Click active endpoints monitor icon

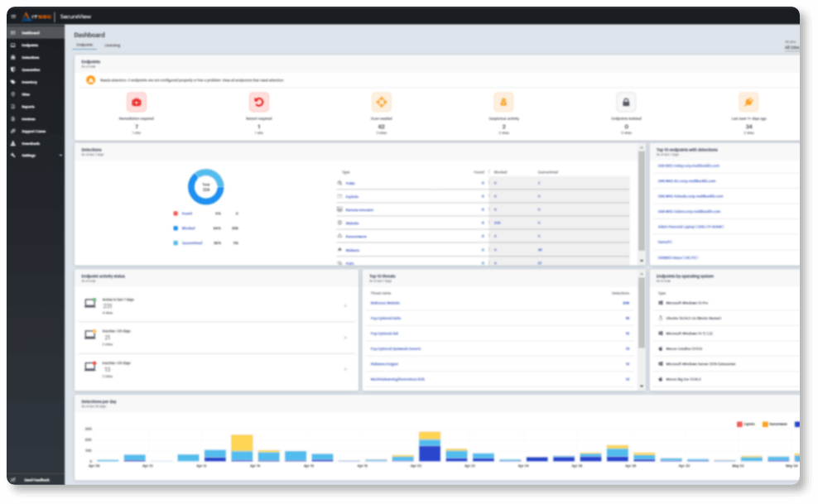90,303
